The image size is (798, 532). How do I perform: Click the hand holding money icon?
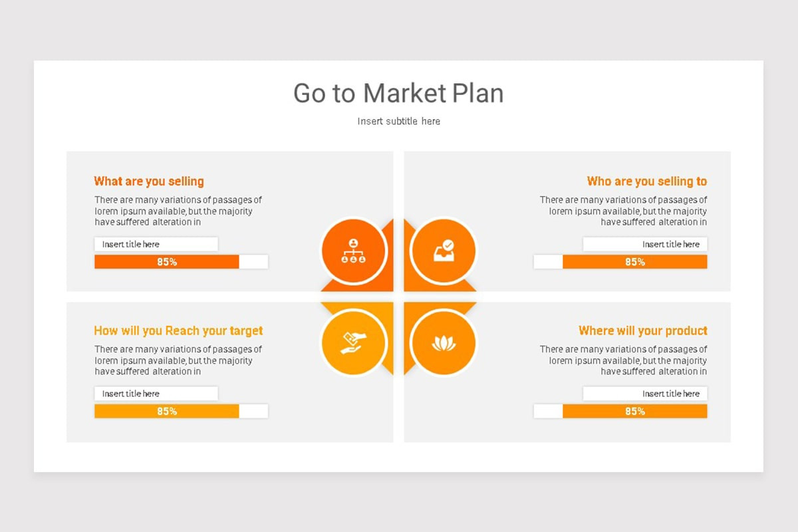point(354,342)
